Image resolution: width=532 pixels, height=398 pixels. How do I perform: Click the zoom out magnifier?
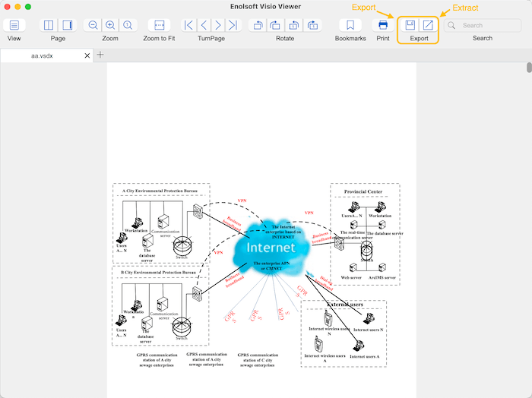click(x=93, y=26)
